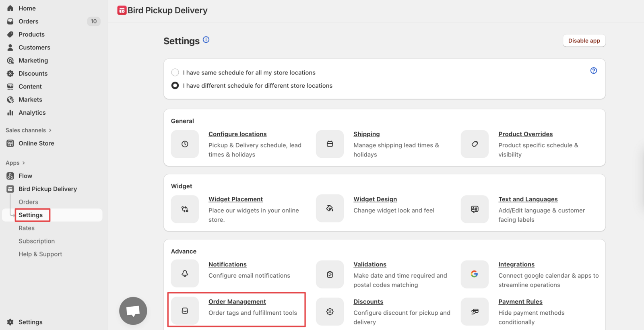Click 'Order tags and fulfillment tools' description
The height and width of the screenshot is (330, 644).
[x=253, y=313]
